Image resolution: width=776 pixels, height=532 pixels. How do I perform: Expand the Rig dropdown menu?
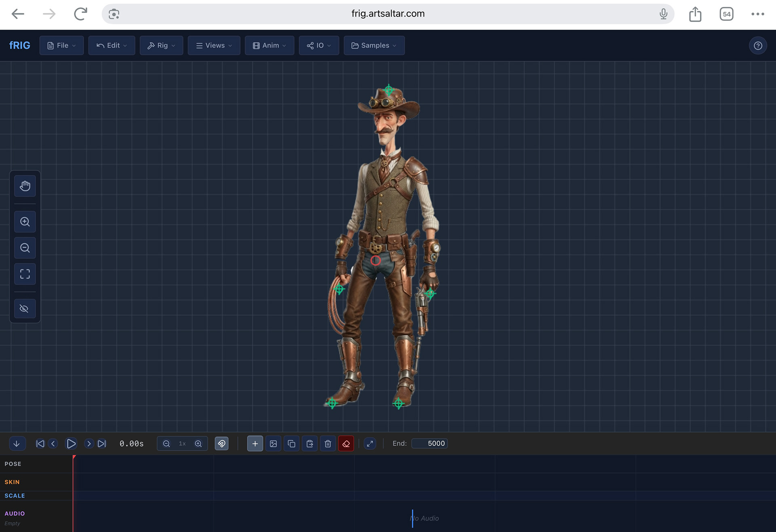(x=161, y=45)
